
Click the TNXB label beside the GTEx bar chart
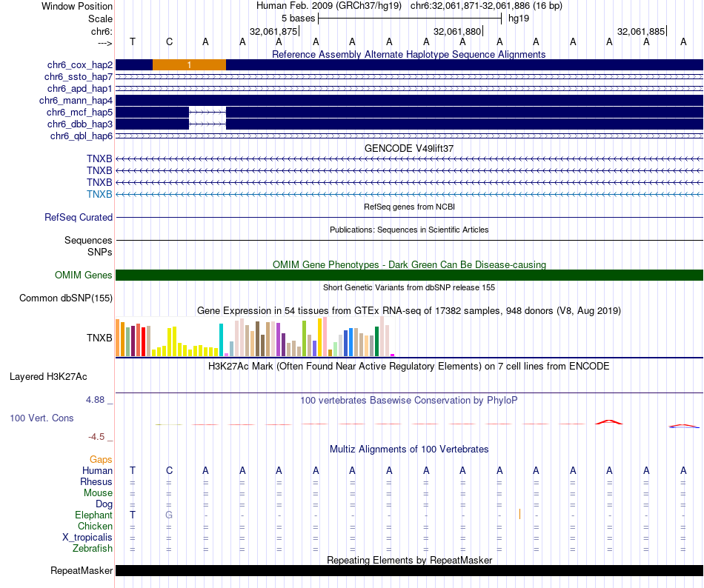[99, 338]
